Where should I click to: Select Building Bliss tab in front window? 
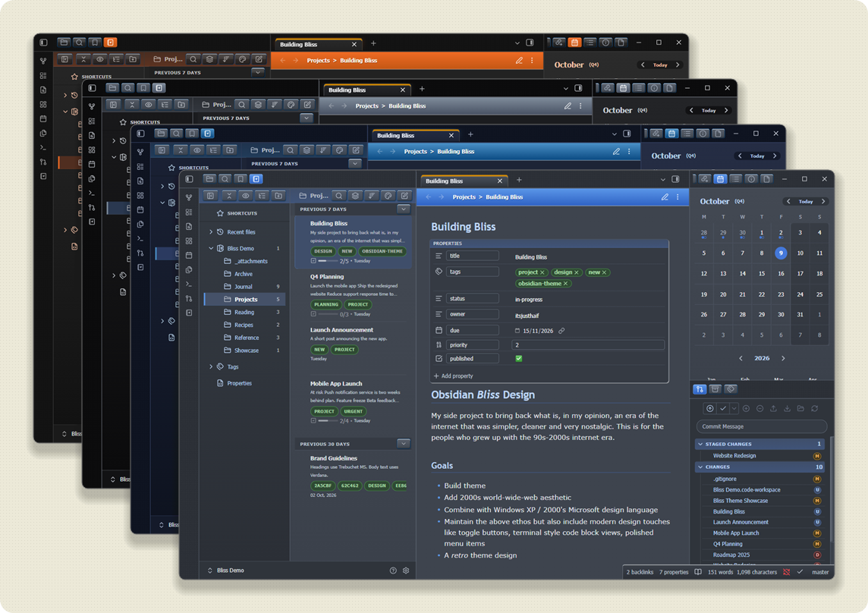pos(464,181)
